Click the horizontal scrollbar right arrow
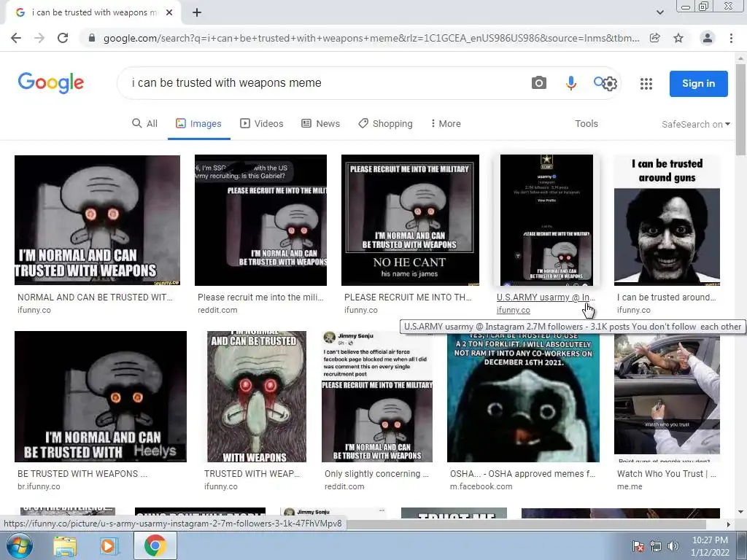 coord(728,524)
